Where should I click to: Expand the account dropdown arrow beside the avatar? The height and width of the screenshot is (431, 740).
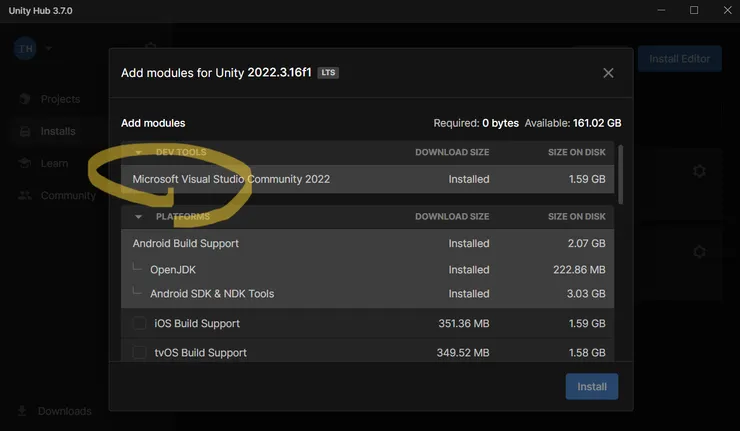point(48,49)
